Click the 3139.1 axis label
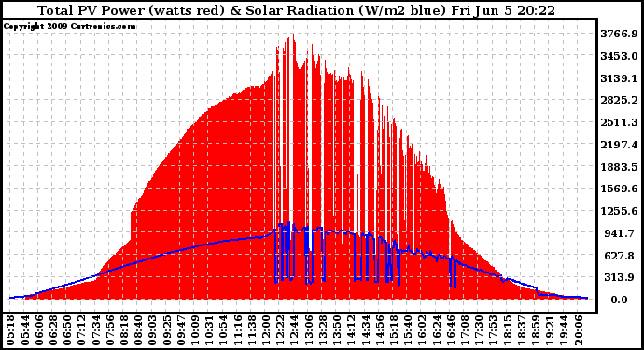Image resolution: width=644 pixels, height=350 pixels. 619,78
